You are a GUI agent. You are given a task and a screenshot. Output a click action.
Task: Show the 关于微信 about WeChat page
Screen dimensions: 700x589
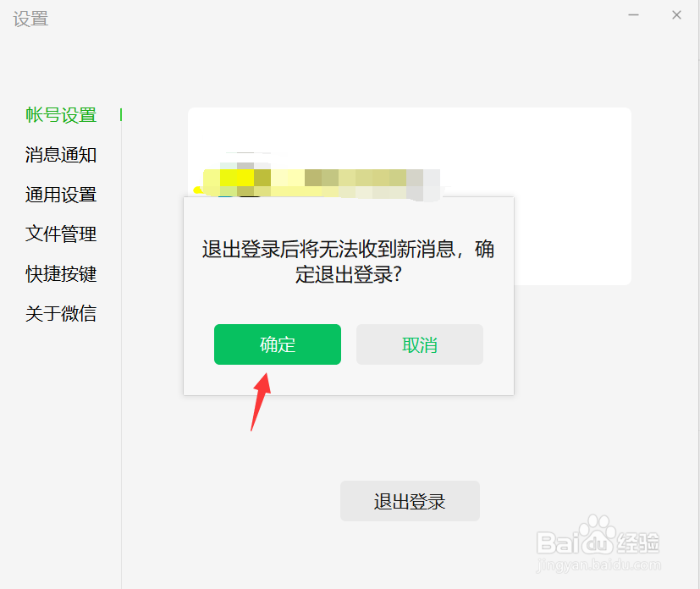click(x=61, y=313)
